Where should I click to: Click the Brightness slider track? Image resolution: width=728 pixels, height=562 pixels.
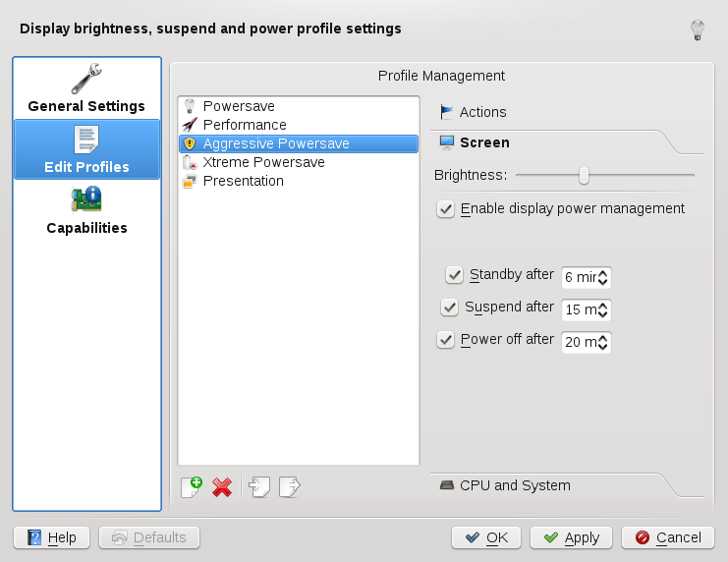[639, 176]
